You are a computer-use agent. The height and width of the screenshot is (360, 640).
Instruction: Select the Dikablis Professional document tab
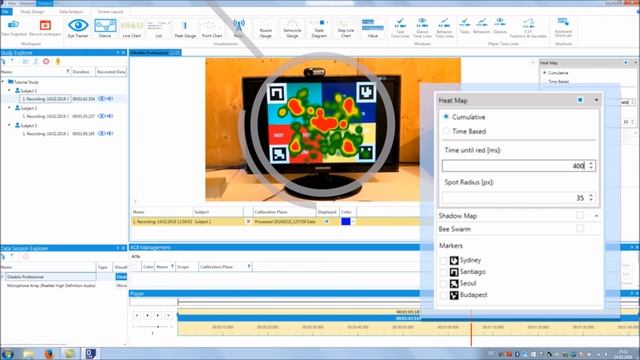155,53
